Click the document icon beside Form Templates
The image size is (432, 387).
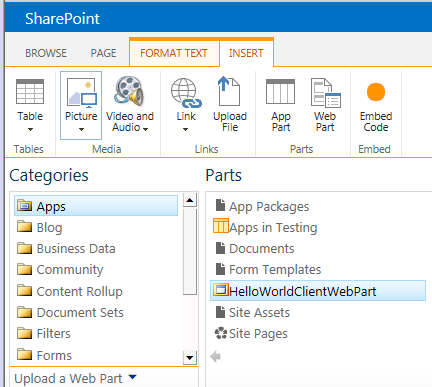pyautogui.click(x=220, y=269)
